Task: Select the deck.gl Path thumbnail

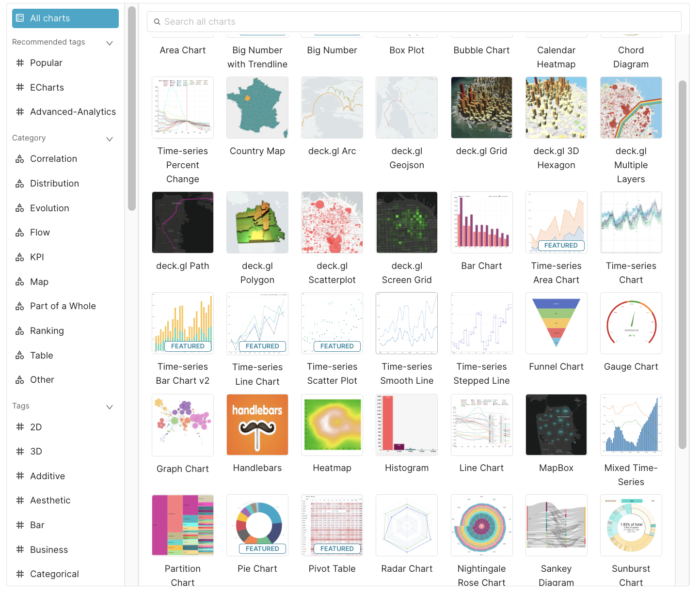Action: tap(183, 222)
